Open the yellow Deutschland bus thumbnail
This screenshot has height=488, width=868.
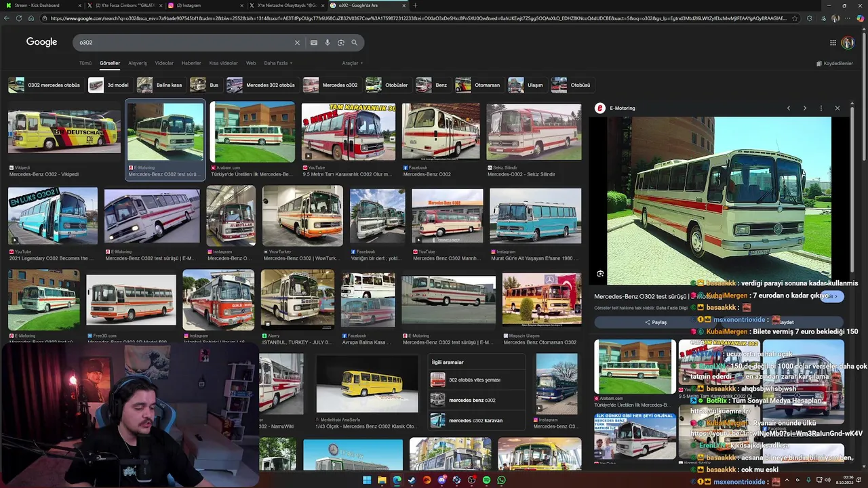[x=64, y=131]
